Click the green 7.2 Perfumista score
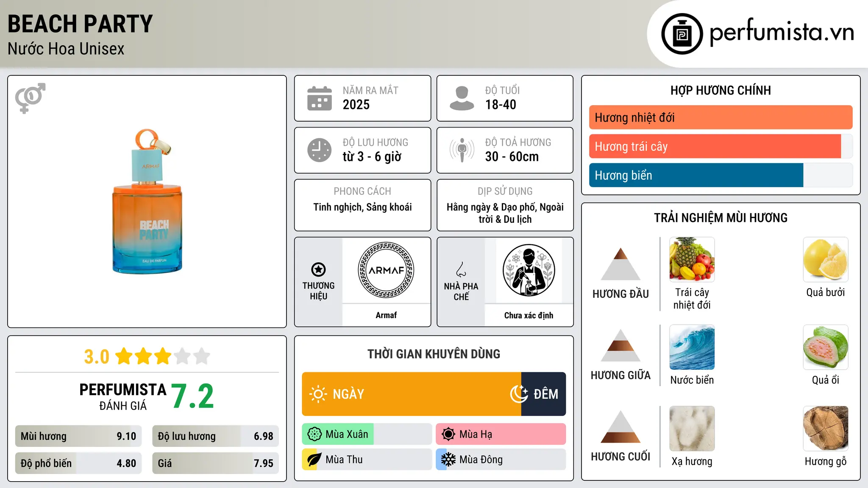The image size is (868, 488). click(192, 396)
